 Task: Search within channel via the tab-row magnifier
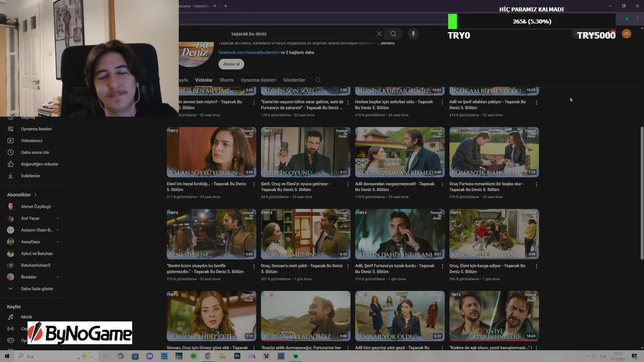tap(318, 80)
